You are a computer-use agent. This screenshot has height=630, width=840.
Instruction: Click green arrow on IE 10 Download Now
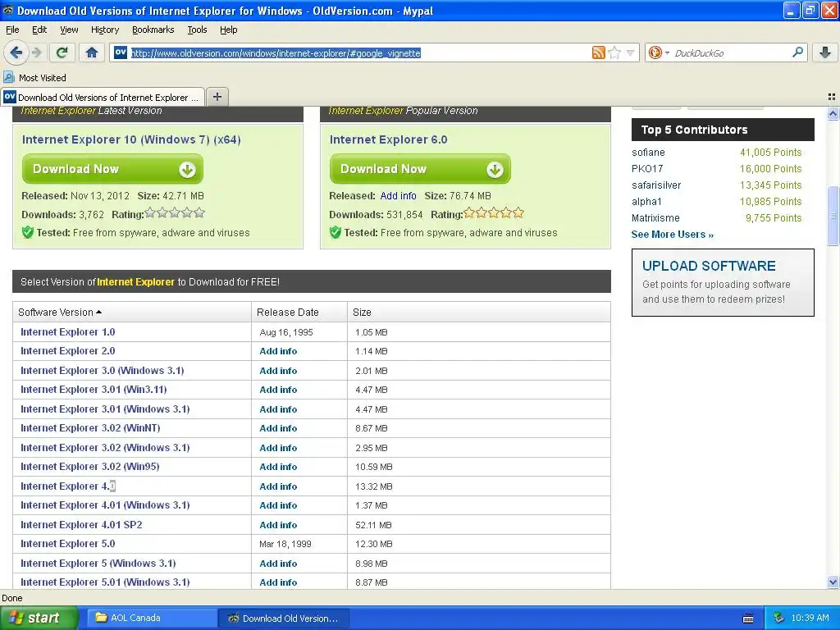[187, 169]
